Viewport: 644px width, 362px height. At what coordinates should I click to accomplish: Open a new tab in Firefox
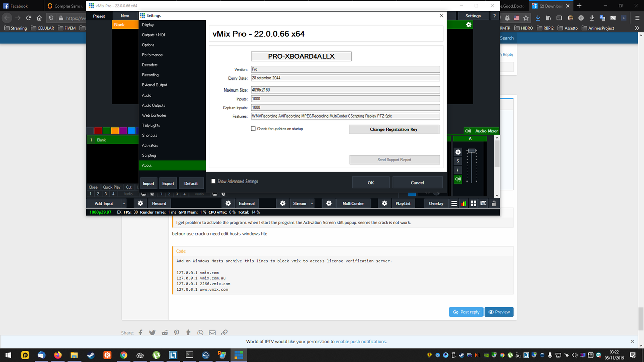[x=579, y=6]
